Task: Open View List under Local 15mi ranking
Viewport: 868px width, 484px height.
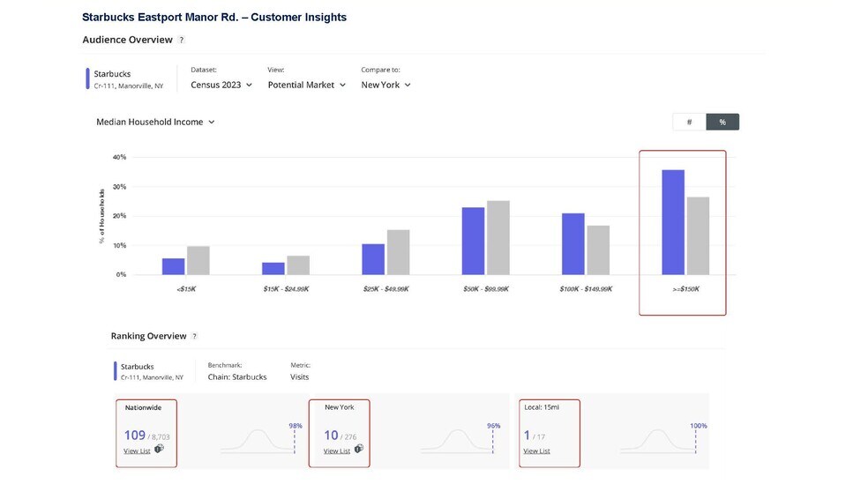Action: point(536,450)
